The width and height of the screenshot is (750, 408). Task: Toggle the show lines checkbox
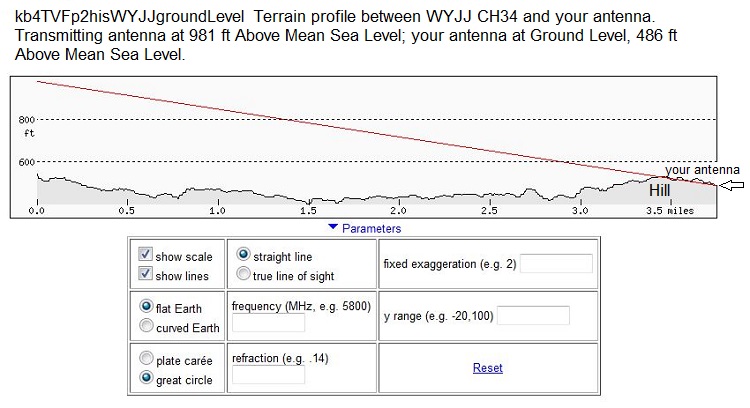point(146,274)
